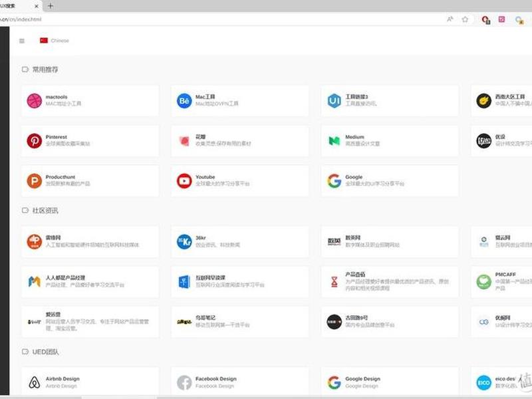Click the pink square extension icon in toolbar
Image resolution: width=532 pixels, height=399 pixels.
502,19
